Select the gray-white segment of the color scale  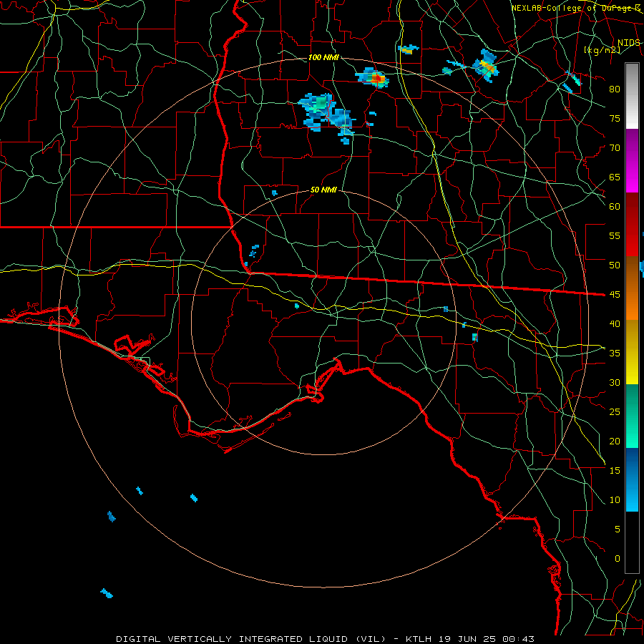point(632,96)
